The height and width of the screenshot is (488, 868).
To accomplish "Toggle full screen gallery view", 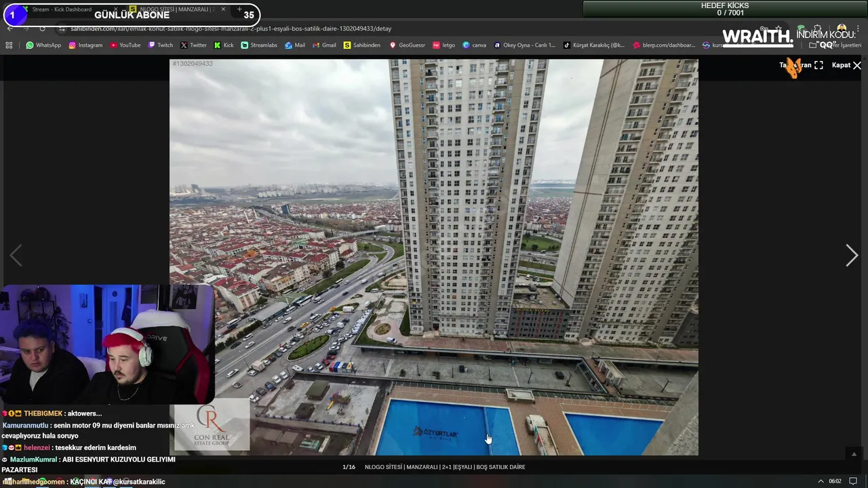I will click(802, 65).
